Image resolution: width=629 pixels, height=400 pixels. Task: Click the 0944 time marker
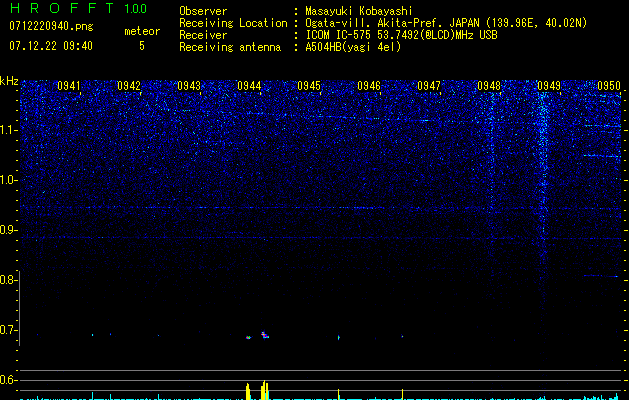coord(249,86)
